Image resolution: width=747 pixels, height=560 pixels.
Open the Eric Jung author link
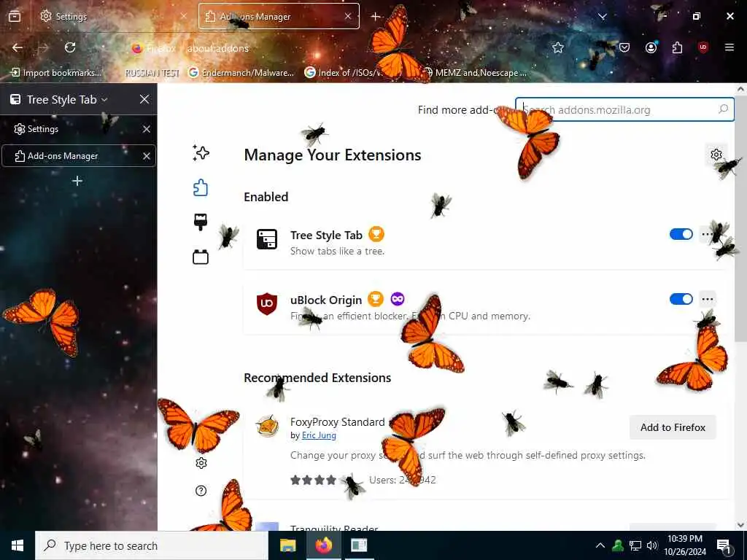point(319,435)
